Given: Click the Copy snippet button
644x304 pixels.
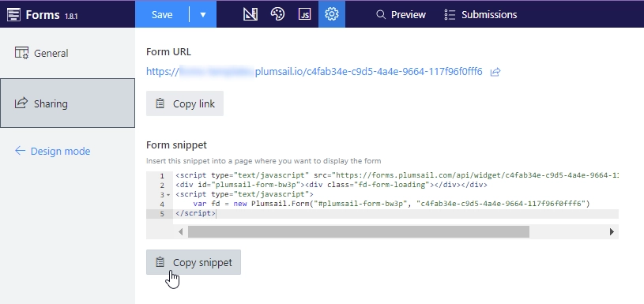Looking at the screenshot, I should (194, 262).
